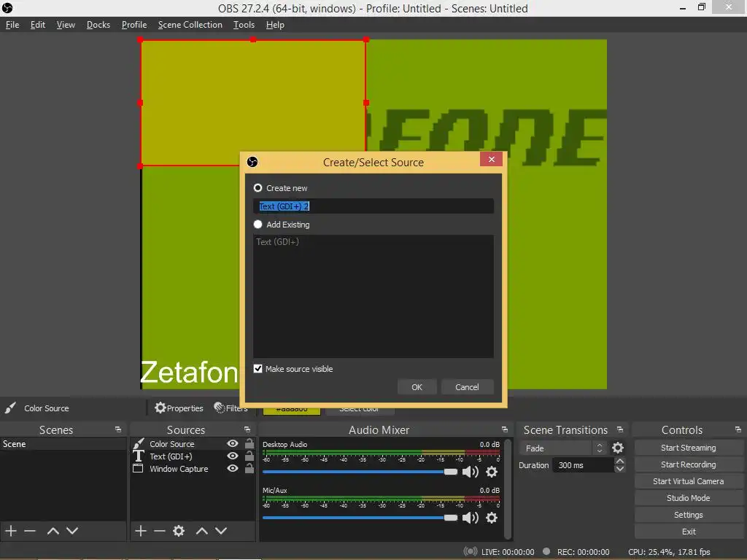Remove selected source with minus
The image size is (747, 560).
160,531
